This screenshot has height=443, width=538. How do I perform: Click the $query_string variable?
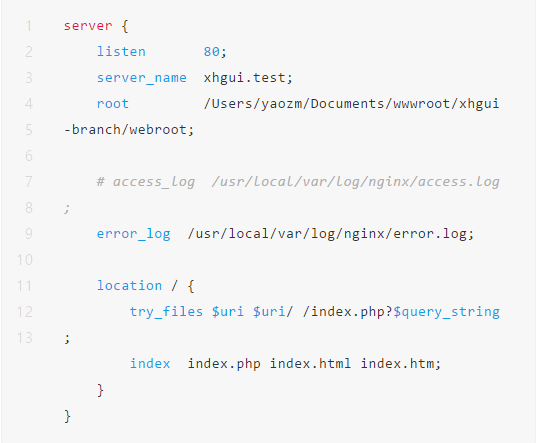pos(446,312)
